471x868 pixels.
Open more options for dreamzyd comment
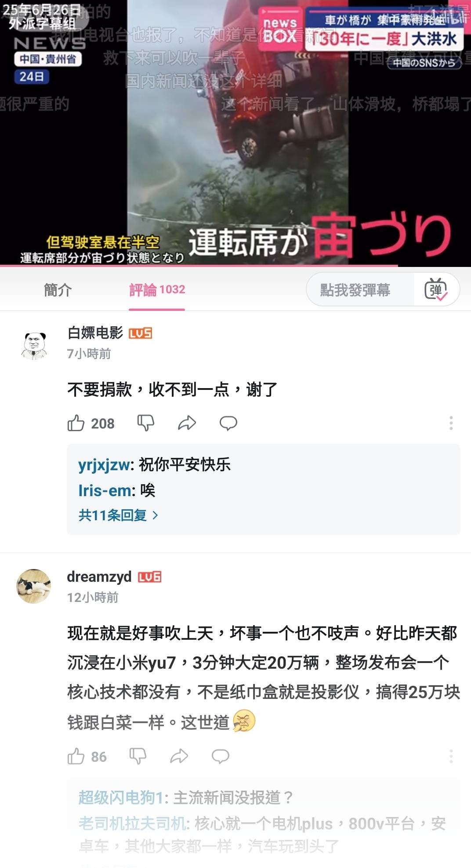click(451, 756)
